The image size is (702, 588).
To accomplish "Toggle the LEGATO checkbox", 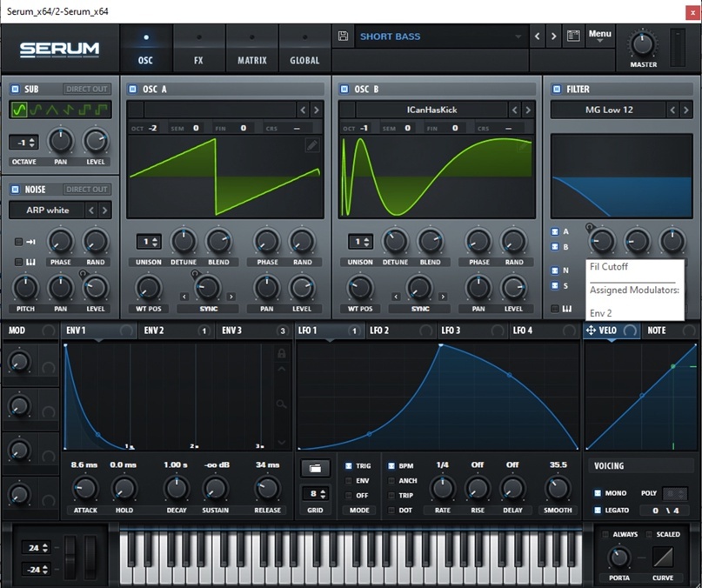I will coord(598,510).
